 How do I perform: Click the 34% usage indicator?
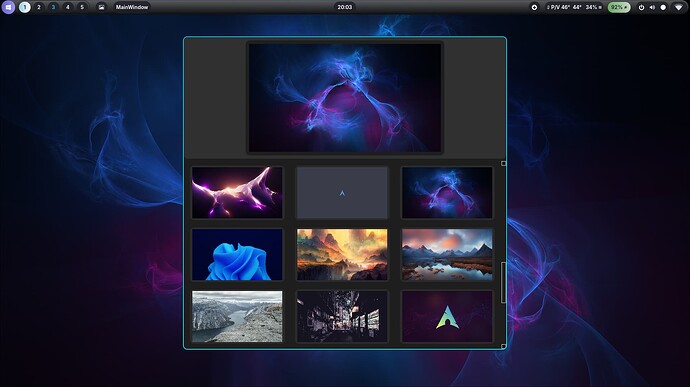[594, 7]
